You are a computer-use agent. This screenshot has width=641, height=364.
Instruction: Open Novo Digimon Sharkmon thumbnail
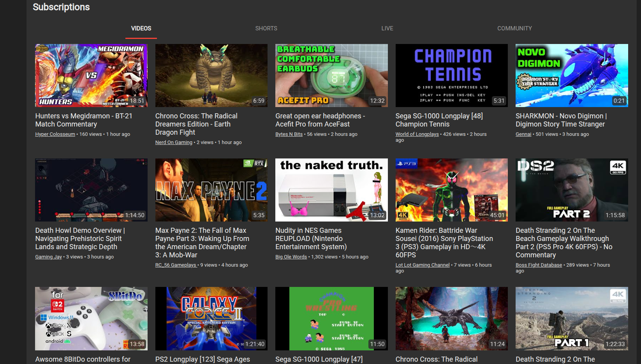click(x=572, y=76)
